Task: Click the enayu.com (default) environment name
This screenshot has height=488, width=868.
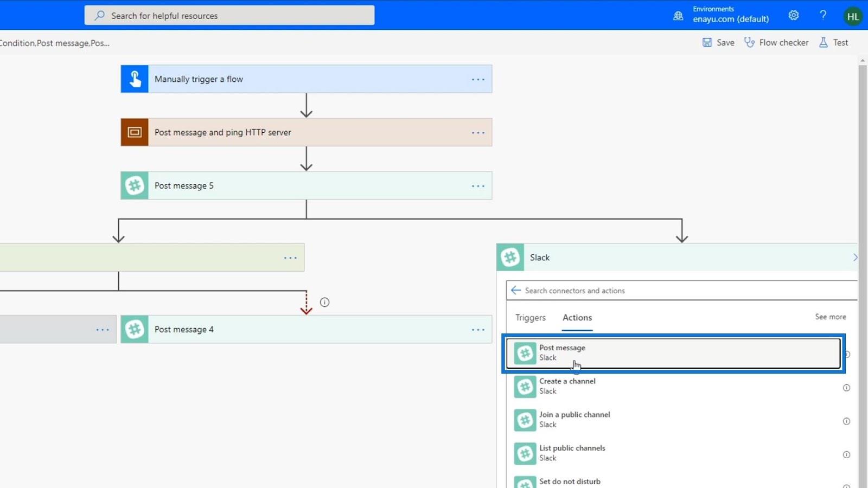Action: pos(731,19)
